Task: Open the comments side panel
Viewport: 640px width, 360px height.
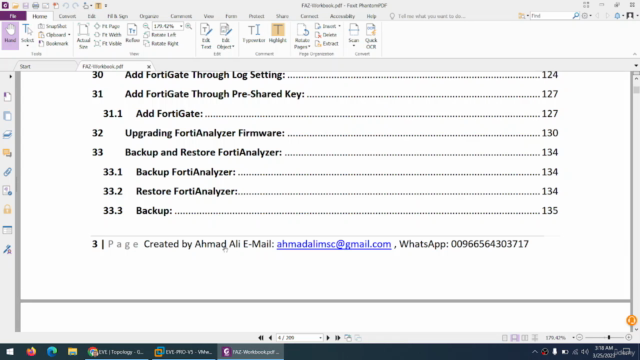Action: pyautogui.click(x=7, y=153)
